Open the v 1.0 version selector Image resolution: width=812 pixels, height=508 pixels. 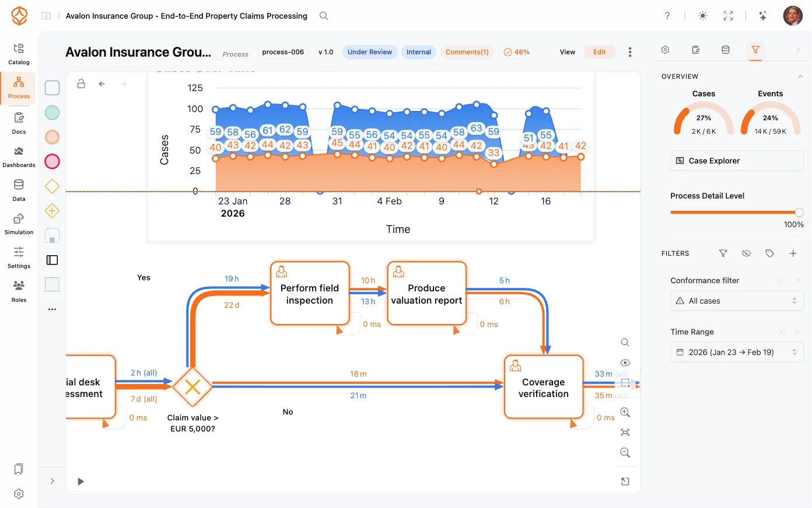(x=326, y=52)
